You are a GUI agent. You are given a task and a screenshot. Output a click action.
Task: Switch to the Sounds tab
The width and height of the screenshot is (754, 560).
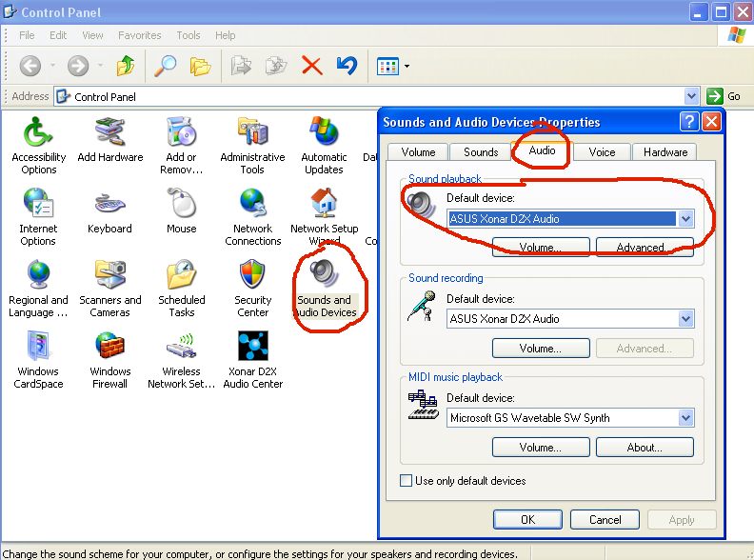point(481,152)
